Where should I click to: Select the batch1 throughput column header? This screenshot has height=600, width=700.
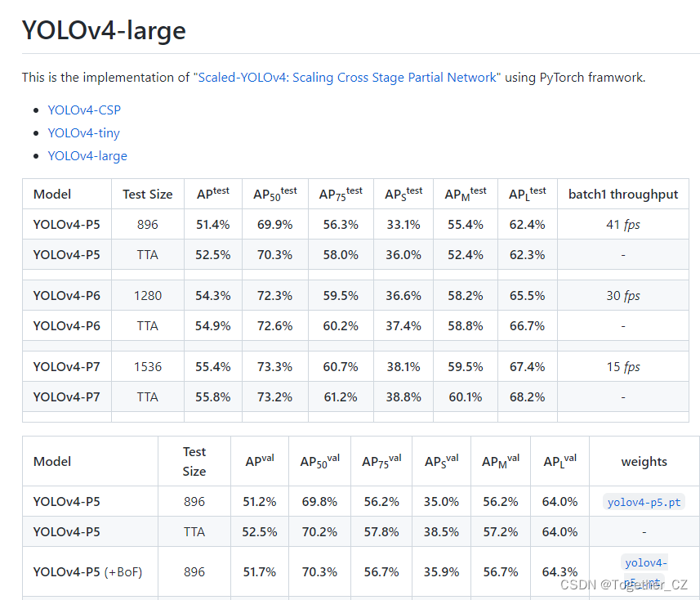point(623,194)
